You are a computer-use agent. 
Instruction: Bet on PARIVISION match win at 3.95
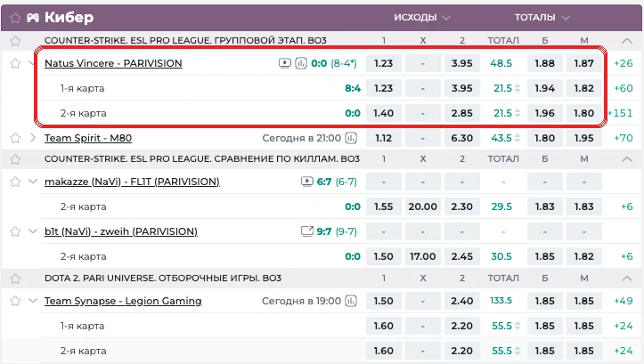[461, 63]
